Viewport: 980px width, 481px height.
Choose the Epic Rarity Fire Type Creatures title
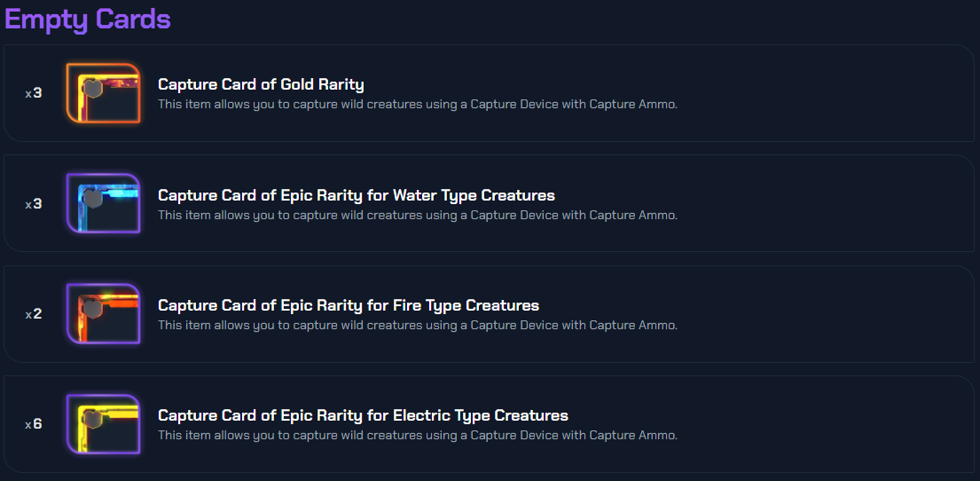[x=348, y=305]
